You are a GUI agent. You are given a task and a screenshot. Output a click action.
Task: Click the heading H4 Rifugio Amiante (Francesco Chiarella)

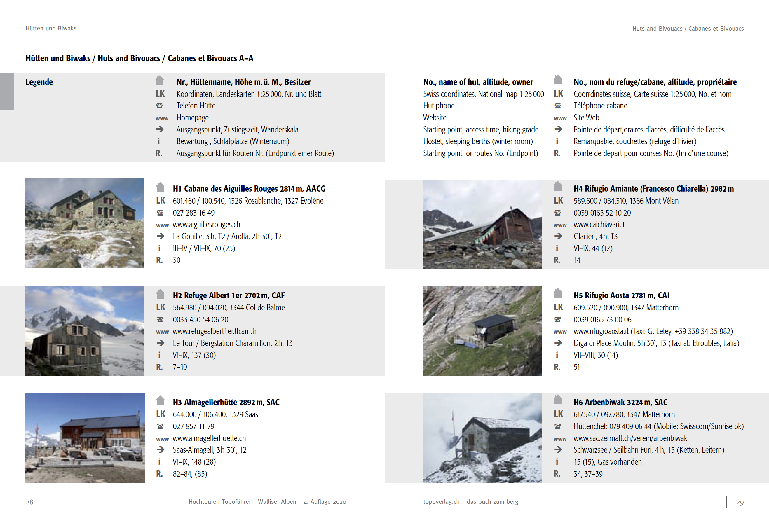(x=654, y=189)
